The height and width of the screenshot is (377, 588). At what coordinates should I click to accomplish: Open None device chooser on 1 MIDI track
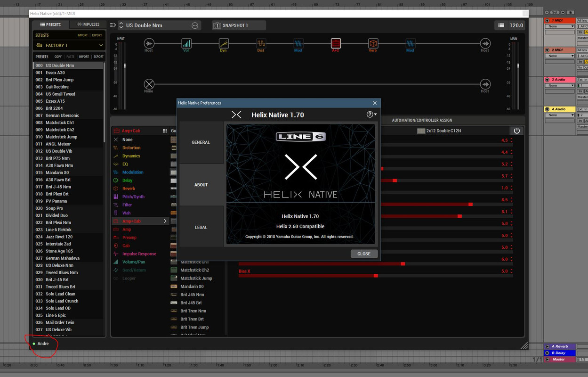coord(560,26)
